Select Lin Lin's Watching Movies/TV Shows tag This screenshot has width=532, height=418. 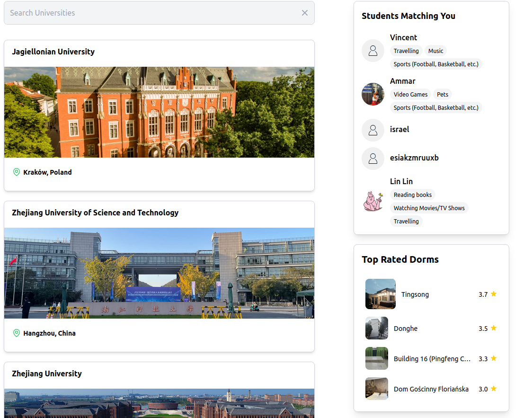point(429,208)
